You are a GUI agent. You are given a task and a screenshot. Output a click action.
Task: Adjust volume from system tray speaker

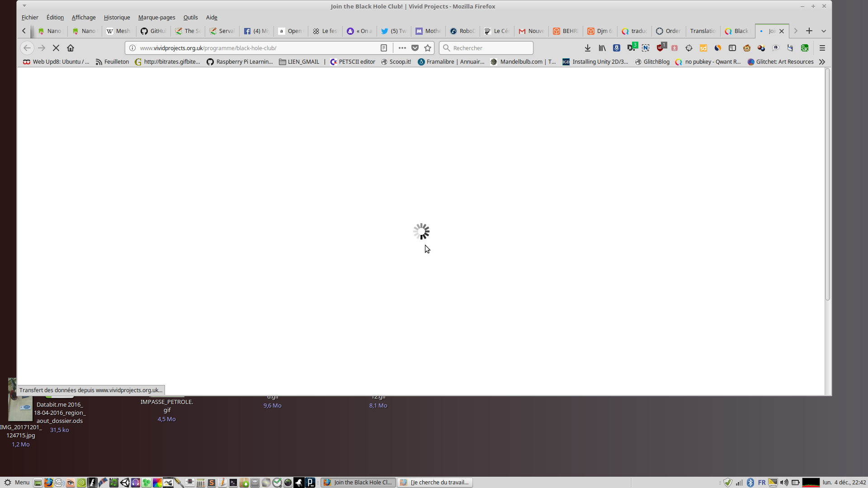pyautogui.click(x=784, y=483)
